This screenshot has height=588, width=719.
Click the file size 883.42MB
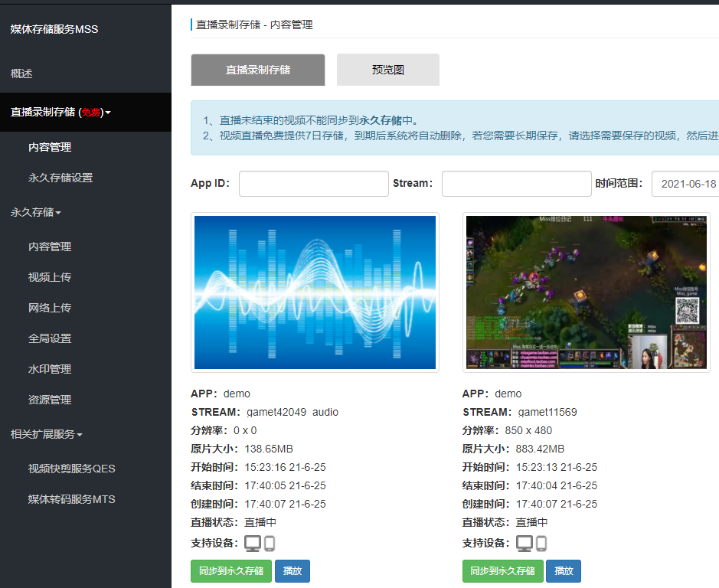click(x=540, y=449)
